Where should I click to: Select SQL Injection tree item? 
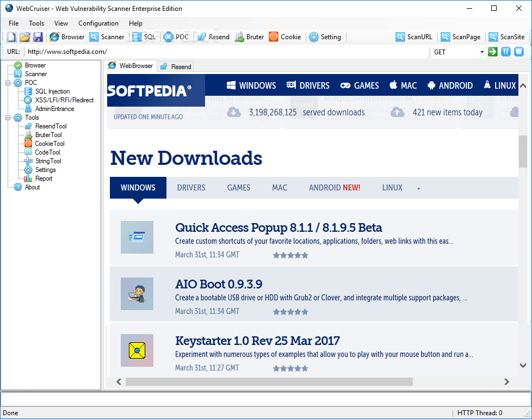click(x=53, y=91)
